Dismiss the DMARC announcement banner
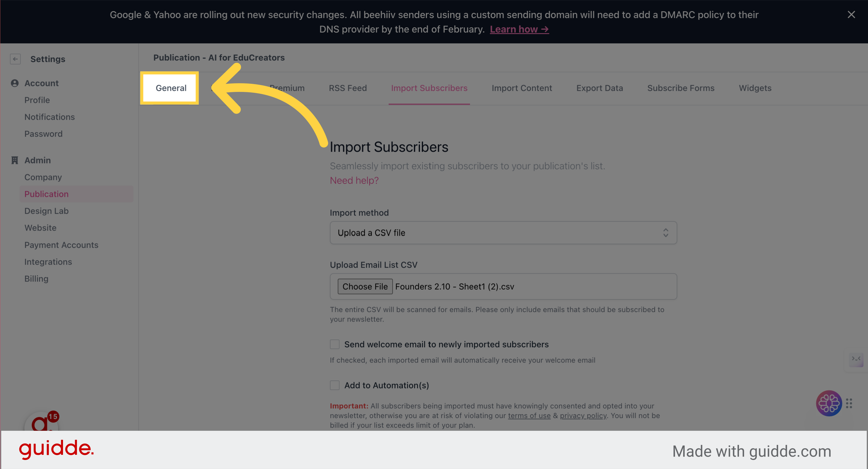 (851, 14)
